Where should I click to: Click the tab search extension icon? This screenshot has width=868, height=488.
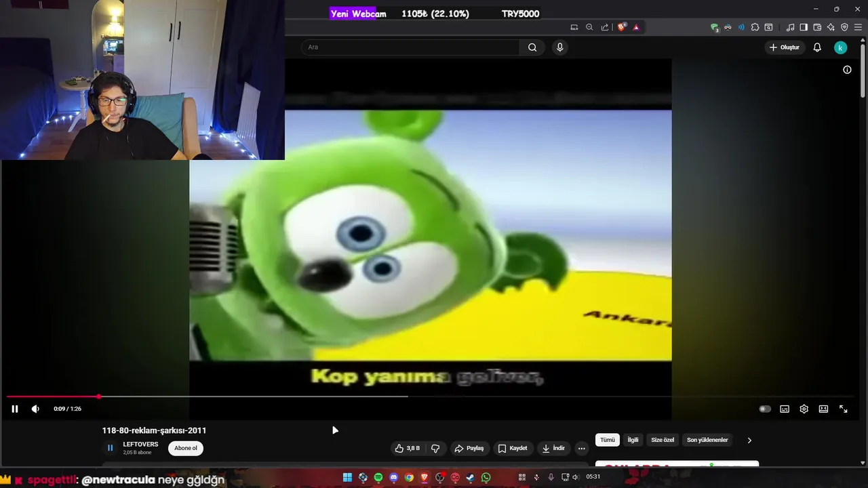click(768, 27)
